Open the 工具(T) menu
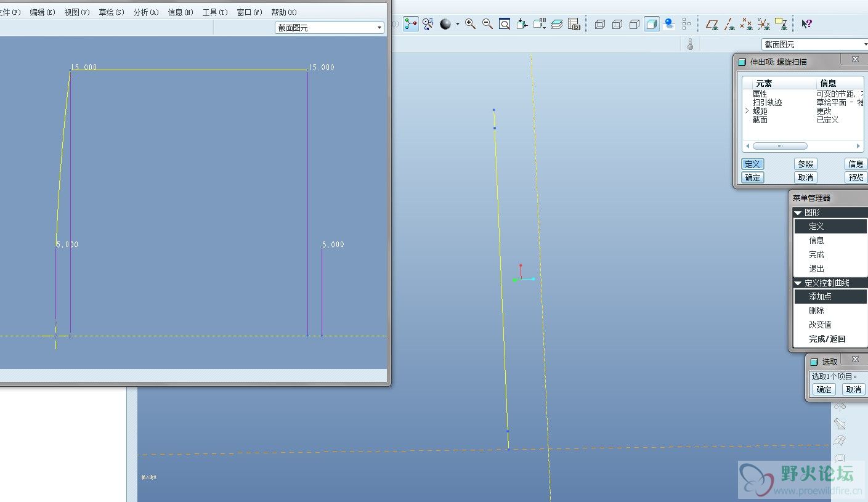The image size is (868, 502). tap(215, 12)
